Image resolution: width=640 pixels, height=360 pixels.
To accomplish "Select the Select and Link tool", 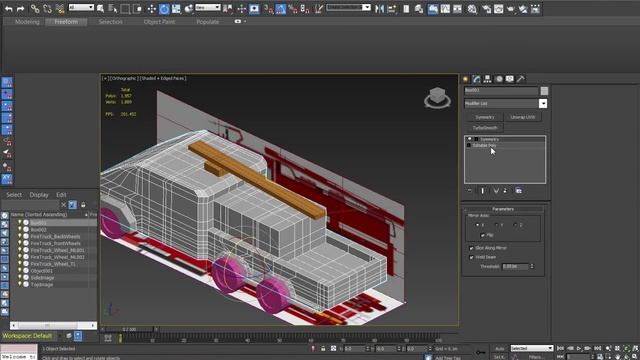I will (35, 8).
